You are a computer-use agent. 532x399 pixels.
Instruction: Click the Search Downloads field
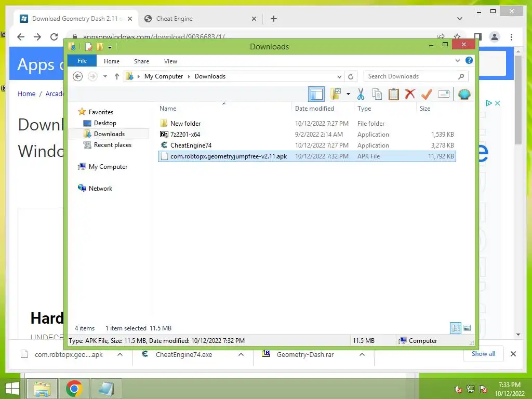click(416, 76)
